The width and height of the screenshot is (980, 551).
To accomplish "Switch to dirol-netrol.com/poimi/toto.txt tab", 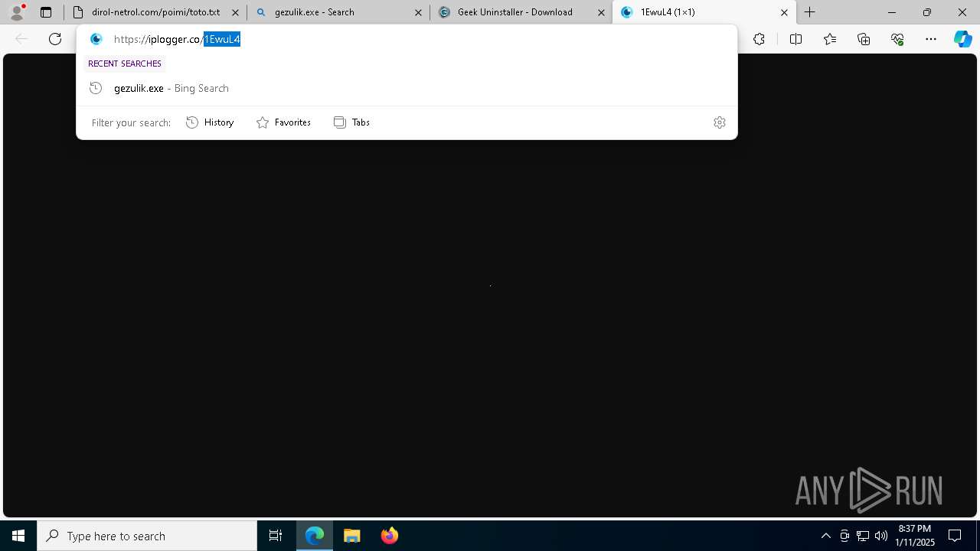I will pos(155,12).
